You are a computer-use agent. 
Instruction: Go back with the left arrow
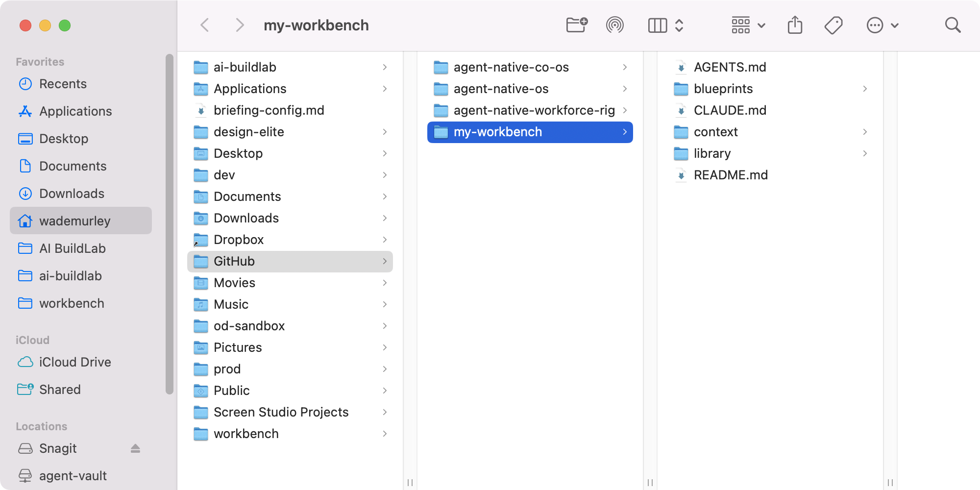pyautogui.click(x=205, y=25)
